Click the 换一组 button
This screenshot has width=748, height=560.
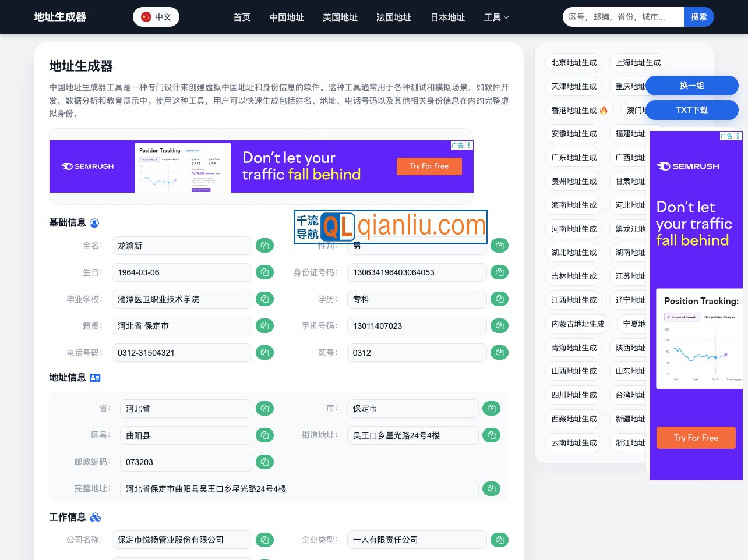[691, 86]
